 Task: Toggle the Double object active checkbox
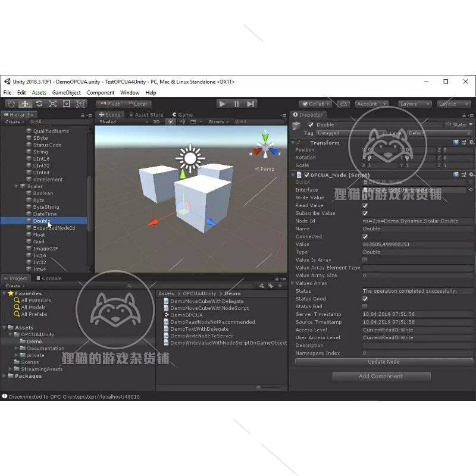click(310, 125)
